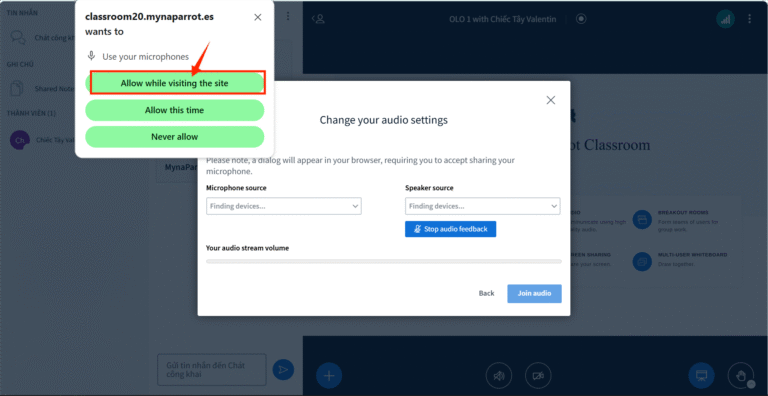Send the chat message arrow button

coord(283,370)
